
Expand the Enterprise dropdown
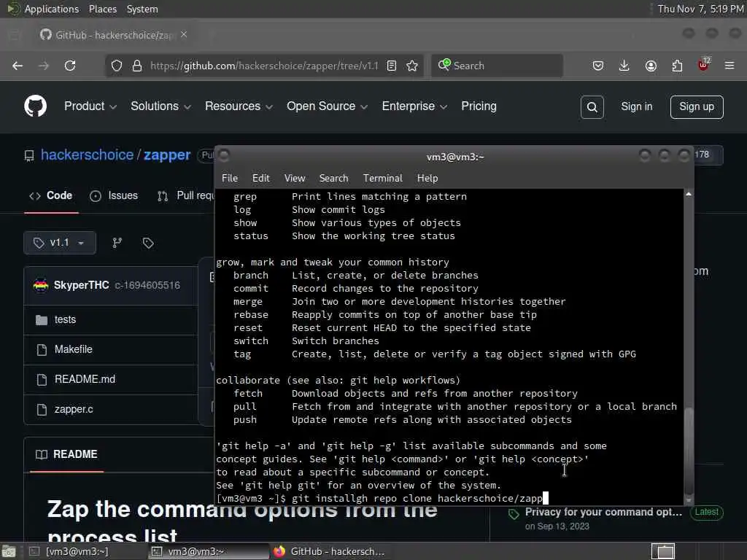pos(414,106)
